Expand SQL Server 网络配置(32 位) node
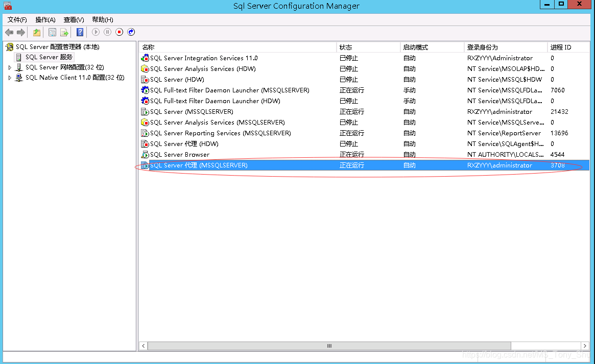 point(10,67)
